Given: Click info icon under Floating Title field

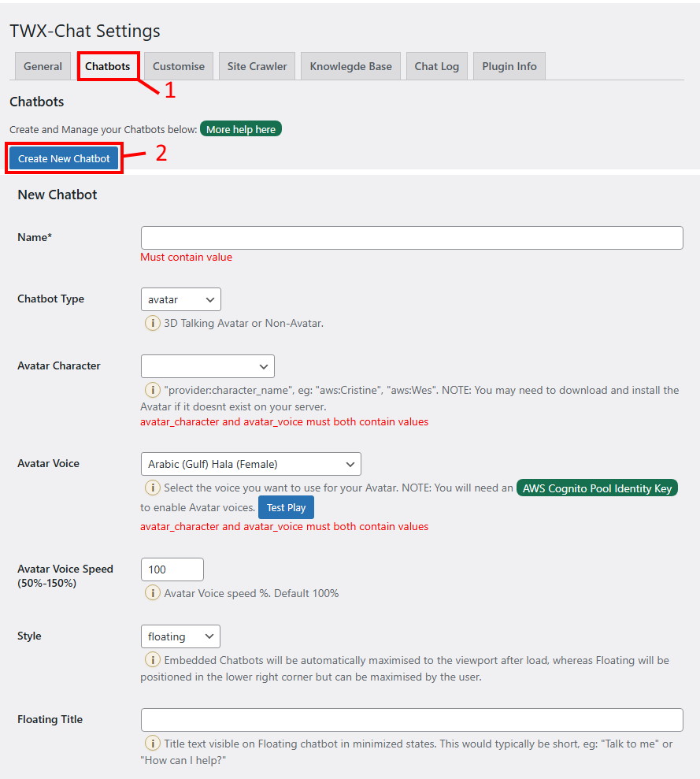Looking at the screenshot, I should (152, 744).
